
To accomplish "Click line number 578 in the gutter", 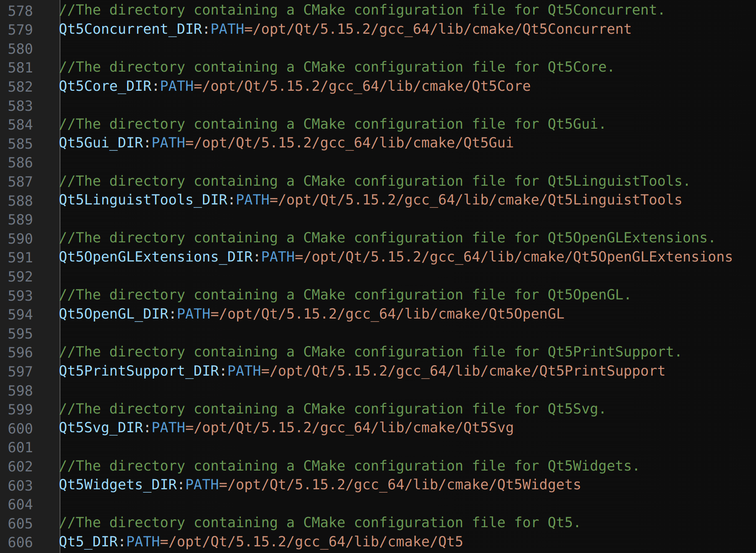I will tap(20, 10).
